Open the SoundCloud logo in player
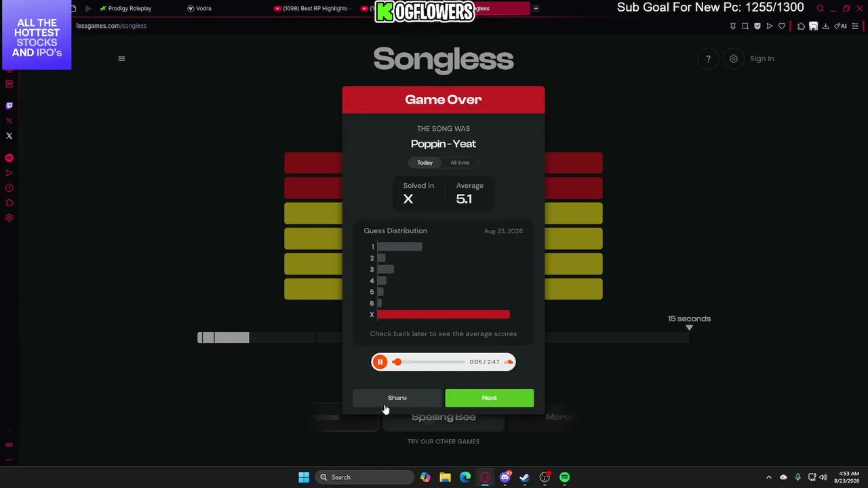Screen dimensions: 868x488 point(508,362)
